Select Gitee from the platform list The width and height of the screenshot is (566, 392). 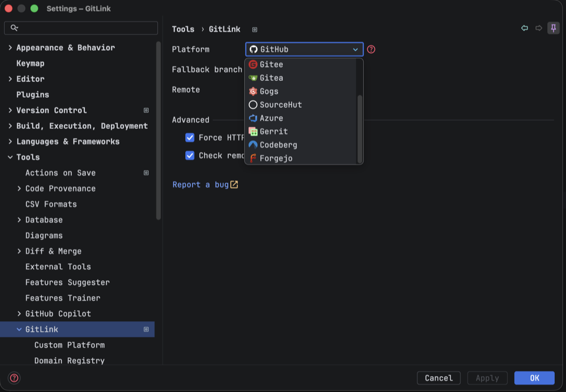302,65
